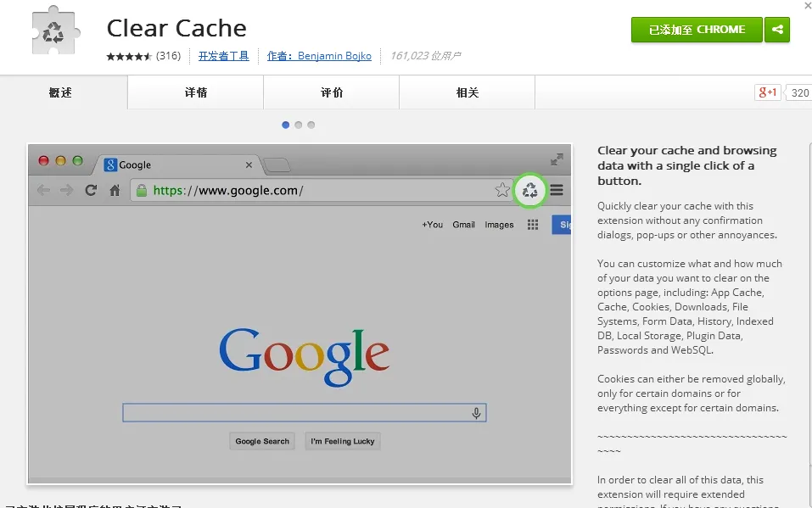The width and height of the screenshot is (812, 508).
Task: Click the share button beside 已添加至 CHROME
Action: click(777, 30)
